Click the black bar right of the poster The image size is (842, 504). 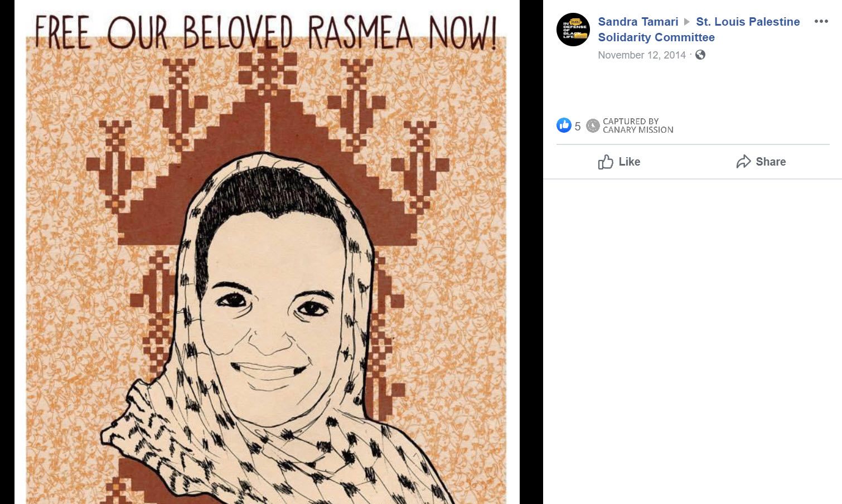(x=531, y=252)
